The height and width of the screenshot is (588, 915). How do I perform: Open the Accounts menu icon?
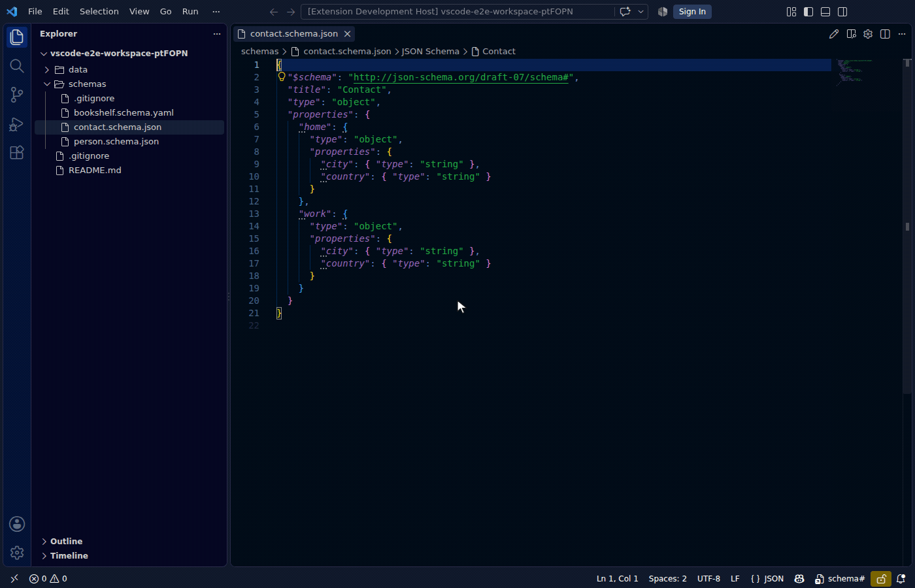(x=17, y=524)
